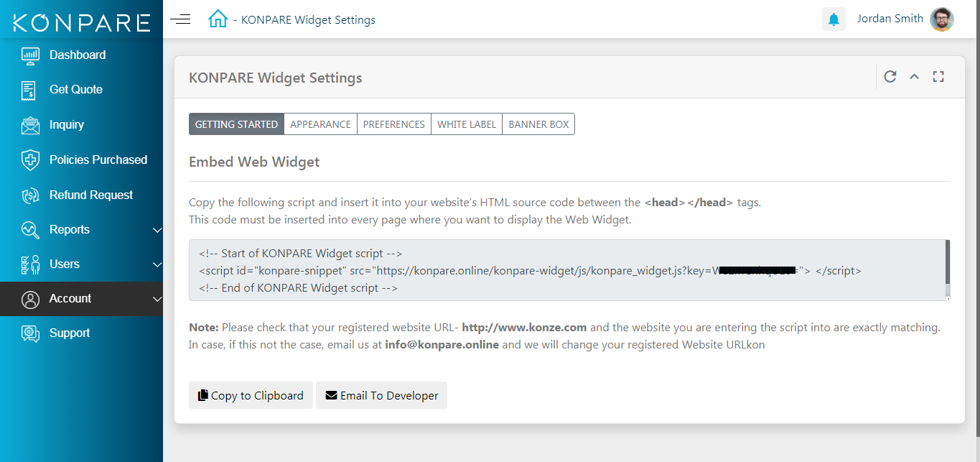Screen dimensions: 980x462
Task: Open the Banner Box tab
Action: coord(538,124)
